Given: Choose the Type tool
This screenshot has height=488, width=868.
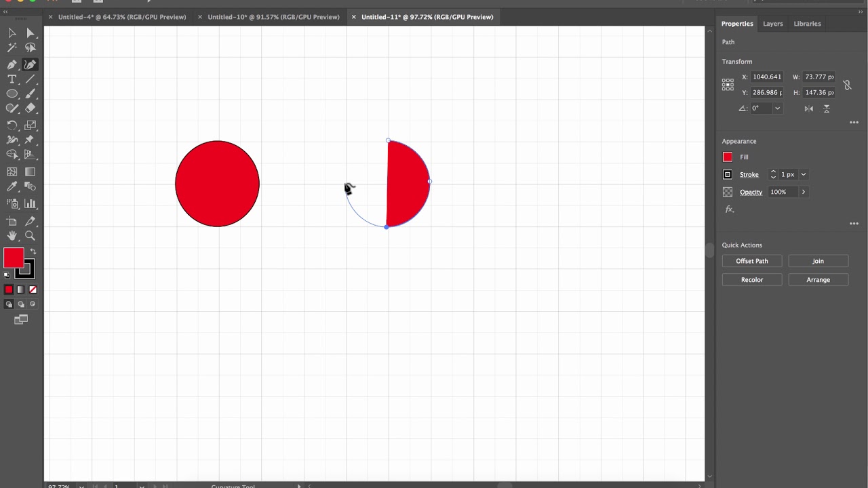Looking at the screenshot, I should point(12,79).
